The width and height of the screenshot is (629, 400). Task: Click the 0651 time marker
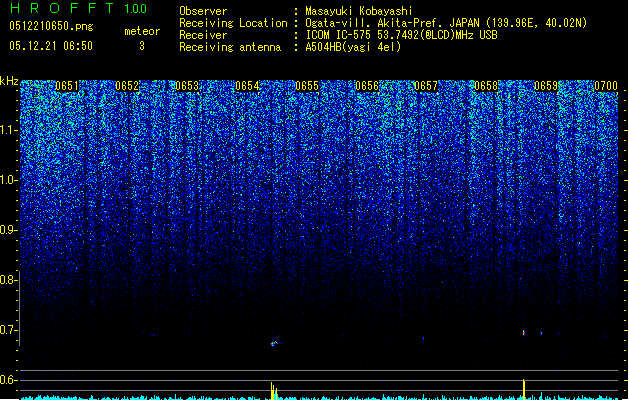[x=67, y=86]
